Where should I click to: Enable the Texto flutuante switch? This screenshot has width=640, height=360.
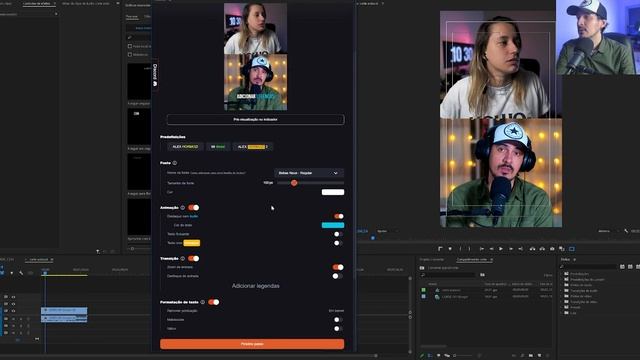pos(337,234)
